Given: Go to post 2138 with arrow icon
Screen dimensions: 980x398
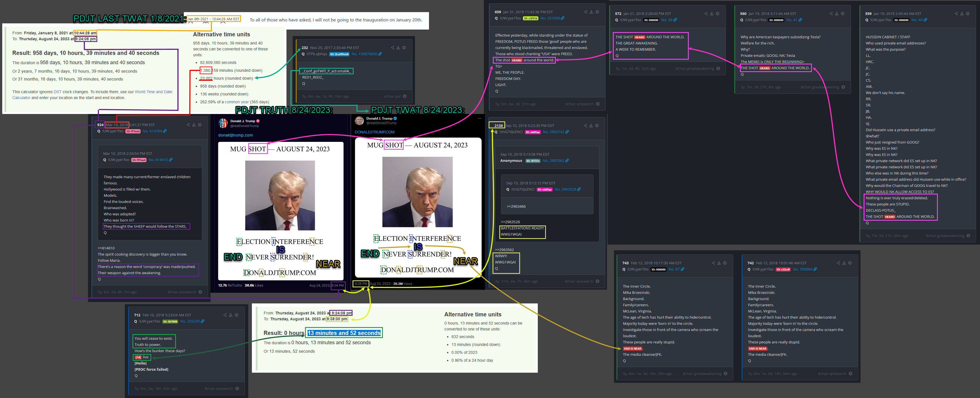Looking at the screenshot, I should (x=597, y=126).
